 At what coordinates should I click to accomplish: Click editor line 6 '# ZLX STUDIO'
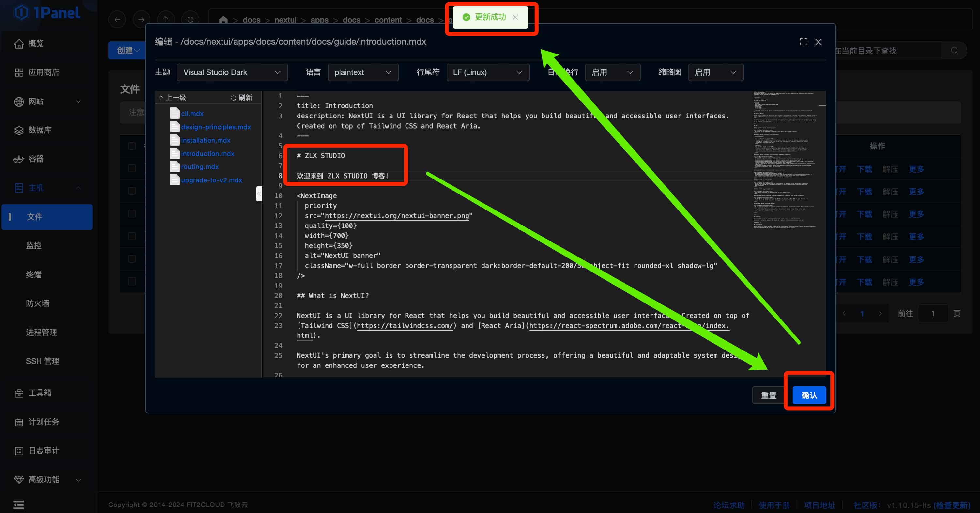click(320, 156)
